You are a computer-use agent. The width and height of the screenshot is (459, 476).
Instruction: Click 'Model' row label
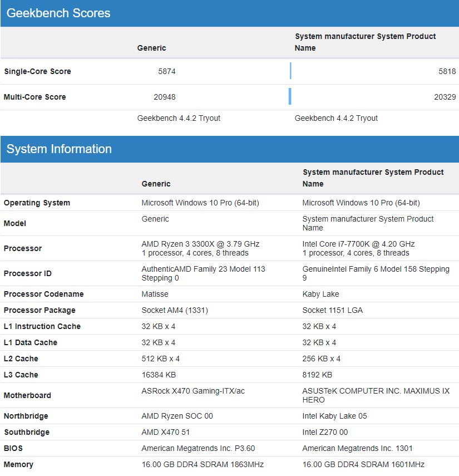coord(15,223)
